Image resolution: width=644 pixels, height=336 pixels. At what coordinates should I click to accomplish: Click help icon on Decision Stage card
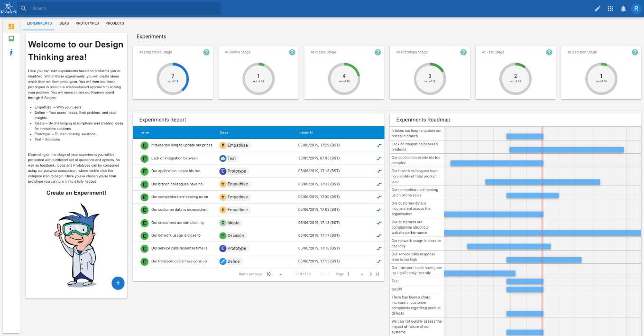point(635,52)
